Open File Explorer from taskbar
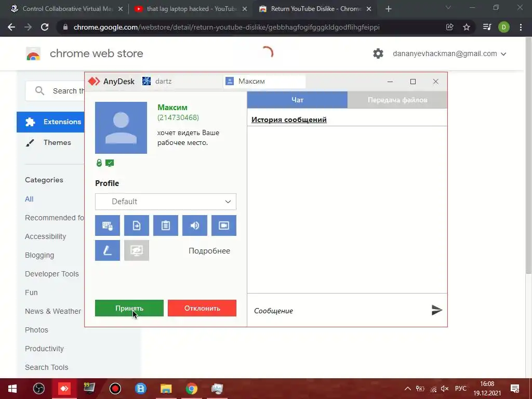The height and width of the screenshot is (399, 532). (x=166, y=389)
